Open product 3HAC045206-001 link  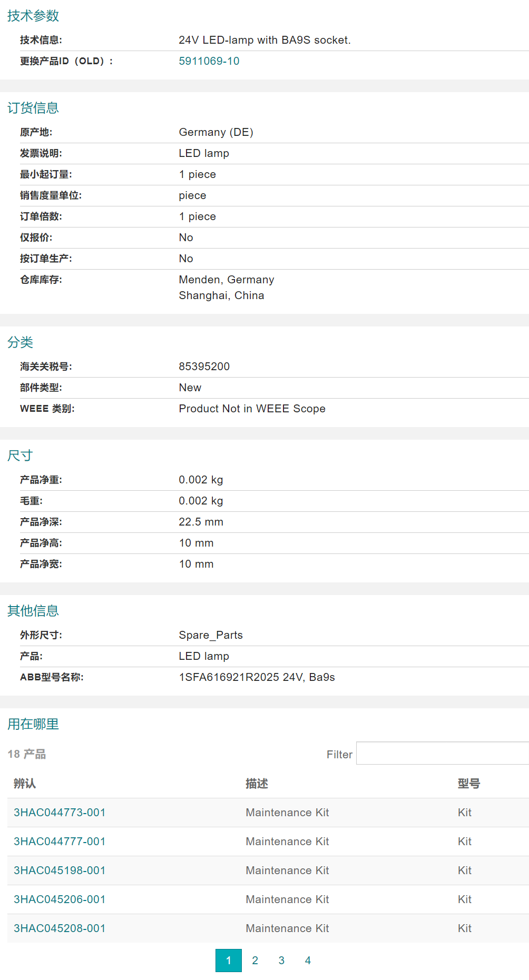click(60, 899)
